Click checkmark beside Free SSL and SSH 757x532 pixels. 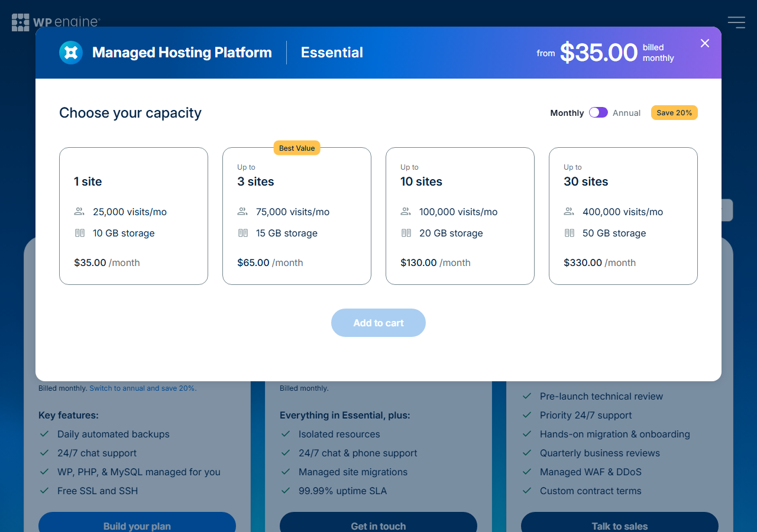pos(44,491)
